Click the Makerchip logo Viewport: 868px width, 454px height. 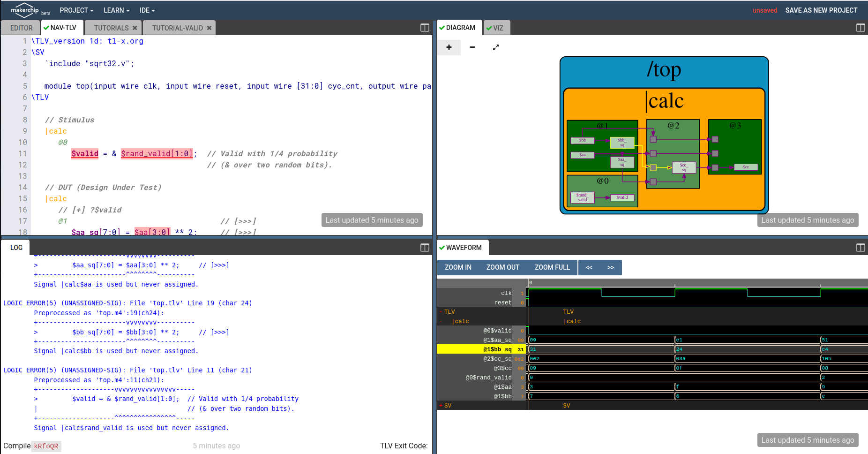pyautogui.click(x=24, y=10)
